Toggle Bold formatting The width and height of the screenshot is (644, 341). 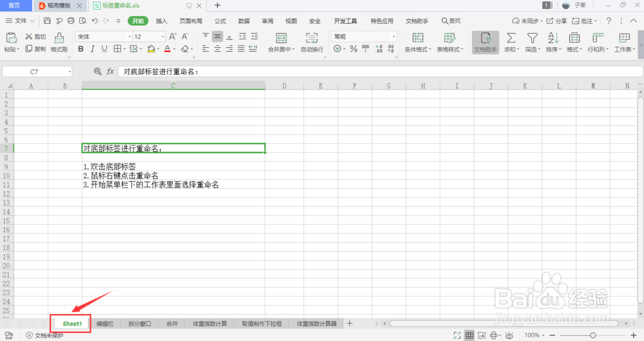(x=80, y=49)
